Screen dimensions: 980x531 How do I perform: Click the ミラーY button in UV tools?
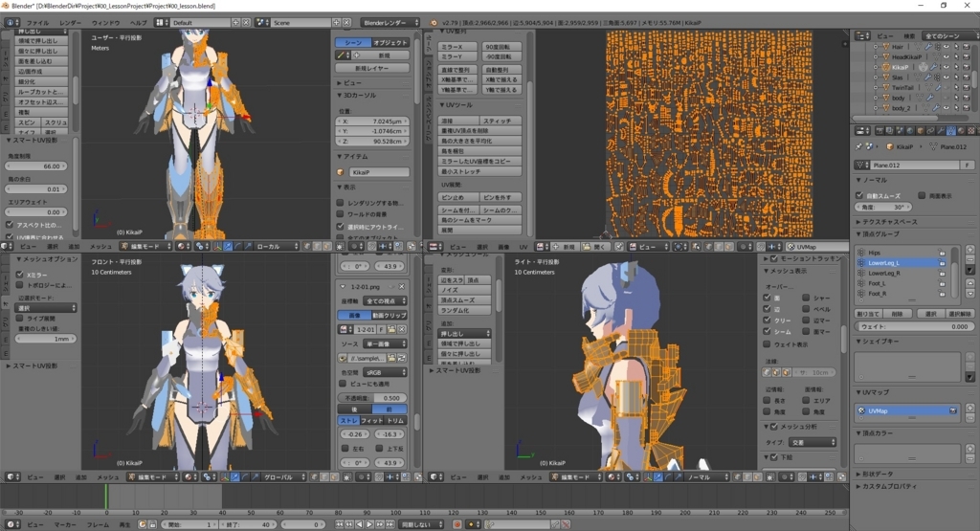pyautogui.click(x=458, y=56)
